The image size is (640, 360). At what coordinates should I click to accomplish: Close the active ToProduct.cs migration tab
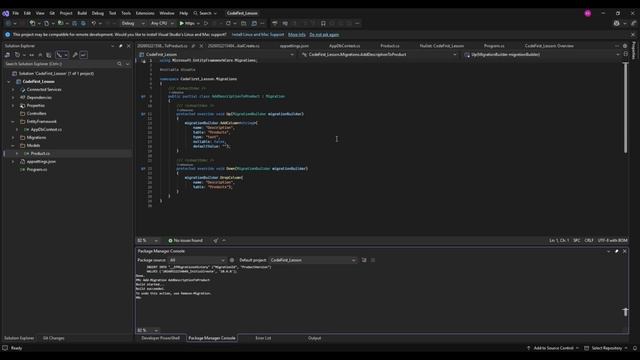pyautogui.click(x=201, y=46)
